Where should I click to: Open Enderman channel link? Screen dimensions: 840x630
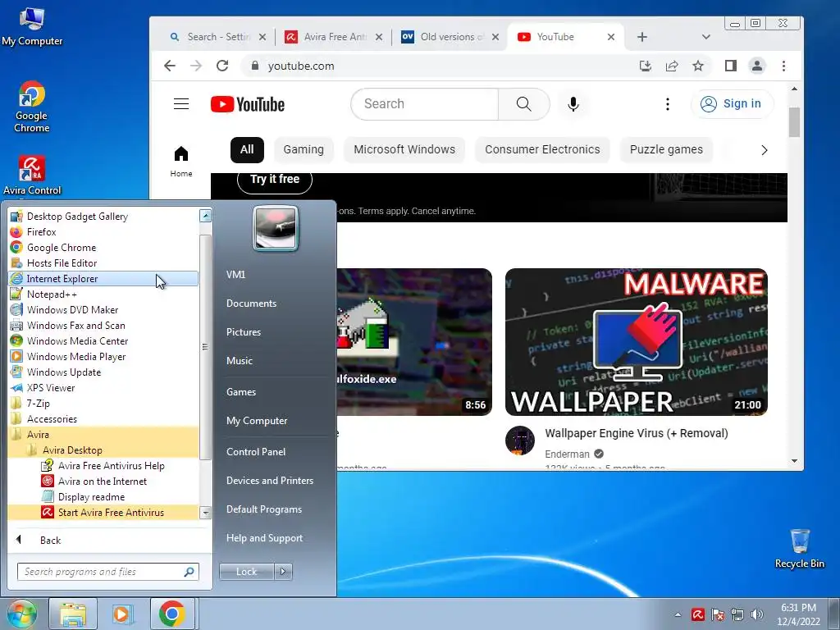click(567, 454)
